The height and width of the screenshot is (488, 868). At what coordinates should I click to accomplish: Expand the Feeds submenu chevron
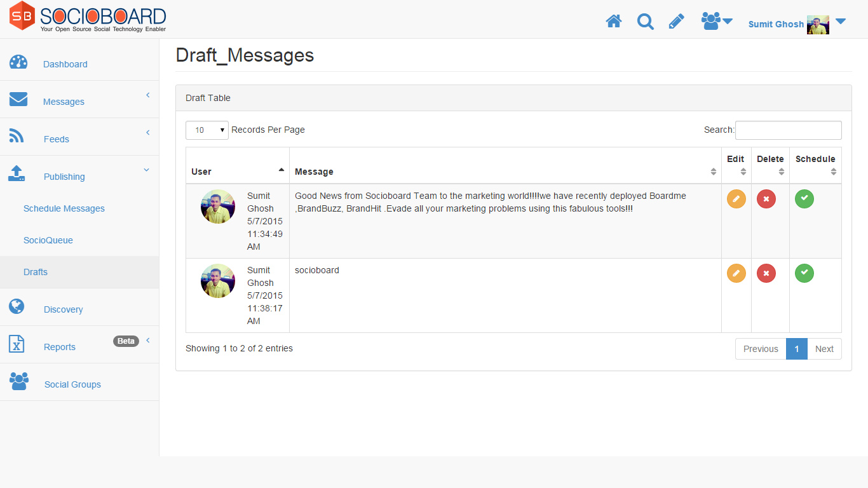pos(148,132)
